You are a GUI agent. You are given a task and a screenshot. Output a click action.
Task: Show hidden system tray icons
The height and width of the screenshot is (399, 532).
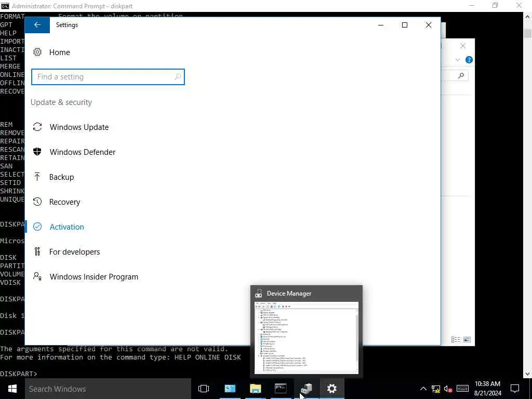423,389
